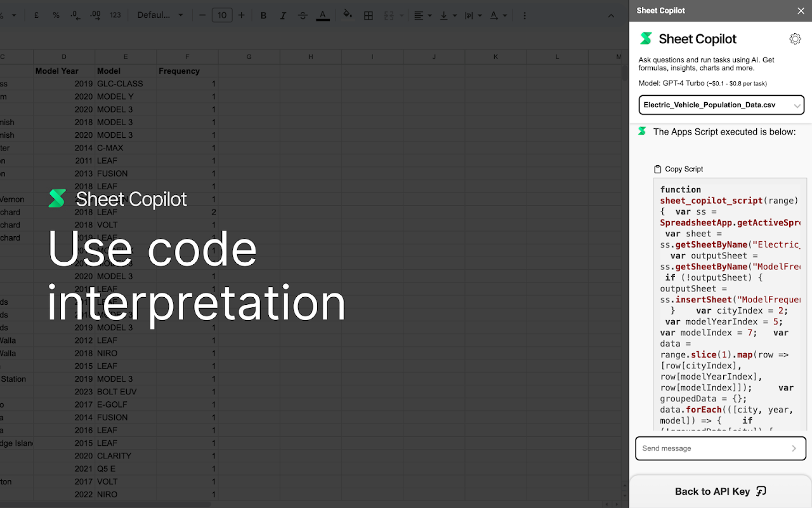Open the 123 more formats menu

coord(115,15)
